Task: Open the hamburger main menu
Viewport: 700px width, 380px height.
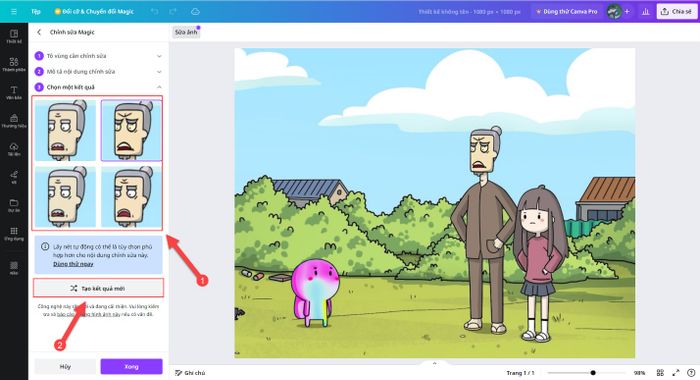Action: point(14,12)
